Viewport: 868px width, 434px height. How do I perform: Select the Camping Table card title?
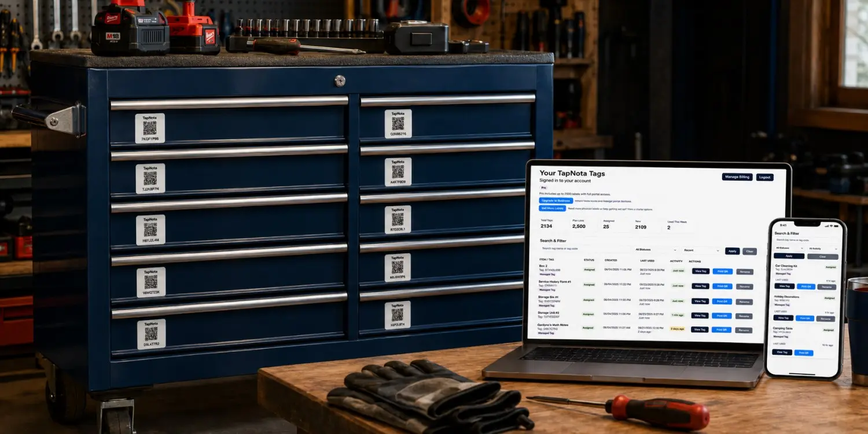783,329
